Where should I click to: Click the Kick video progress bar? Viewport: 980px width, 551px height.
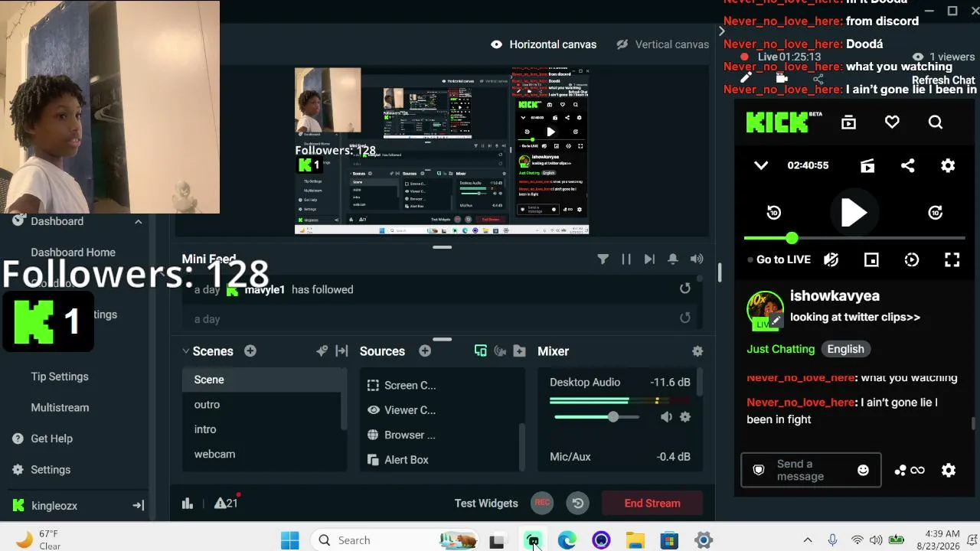coord(854,239)
